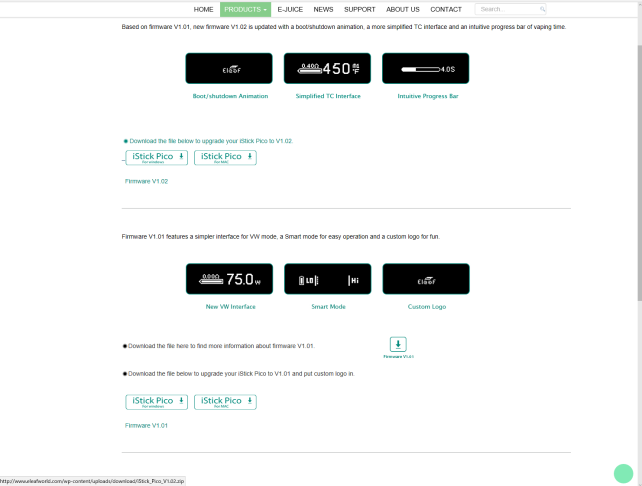
Task: Download V1.02 iStick Pico for Windows
Action: 156,158
